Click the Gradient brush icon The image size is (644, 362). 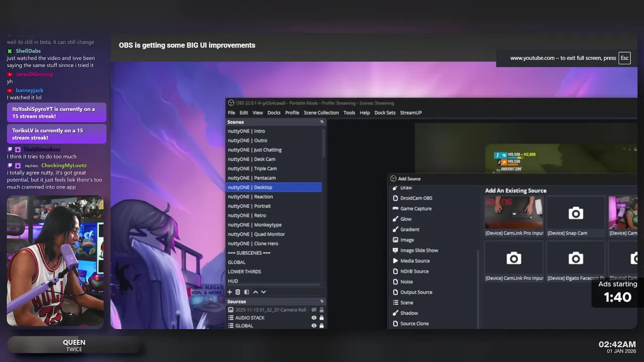tap(395, 229)
